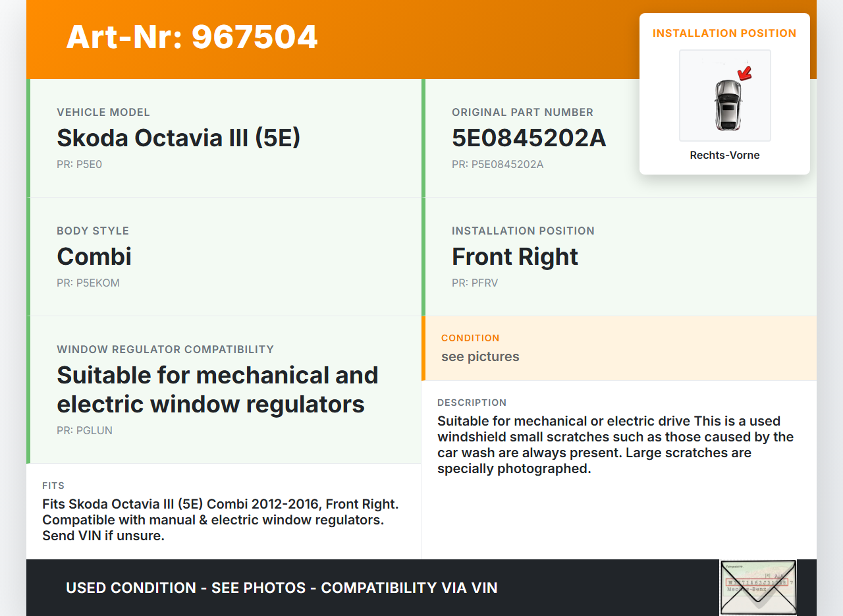Click the VIN envelope icon in footer
This screenshot has width=843, height=616.
tap(758, 587)
